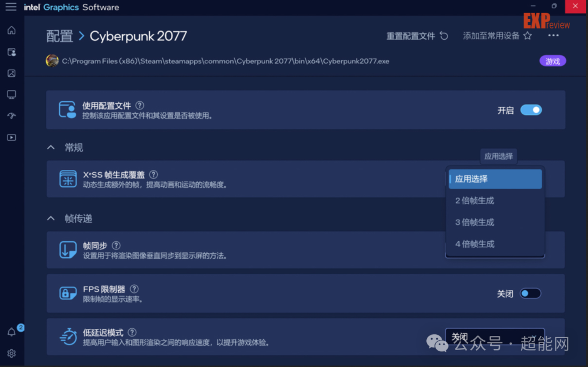The image size is (588, 367).
Task: Click the 配置 breadcrumb link
Action: [x=60, y=36]
